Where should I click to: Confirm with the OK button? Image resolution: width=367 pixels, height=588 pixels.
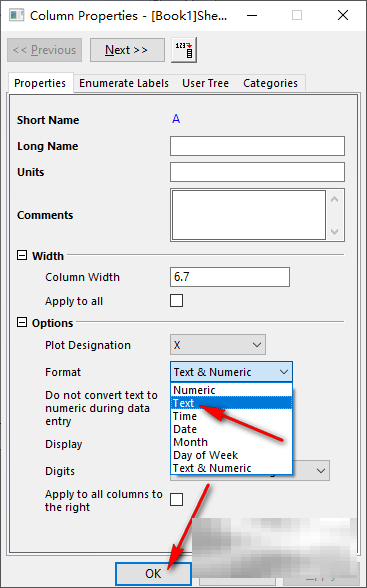[153, 574]
